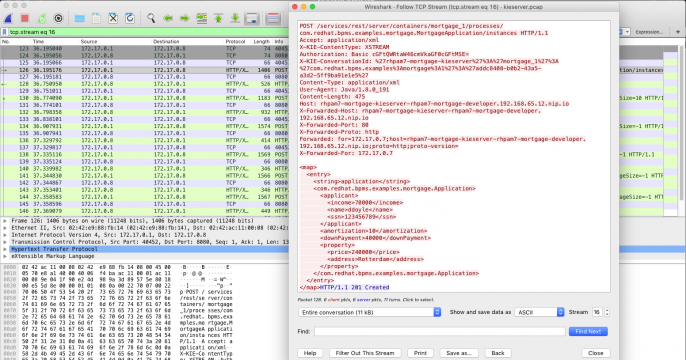Jump to the first packet

click(x=218, y=18)
